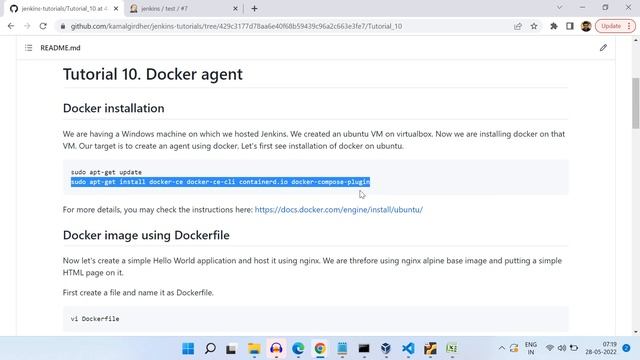640x360 pixels.
Task: Open the Wi-Fi network tray icon
Action: click(x=550, y=348)
